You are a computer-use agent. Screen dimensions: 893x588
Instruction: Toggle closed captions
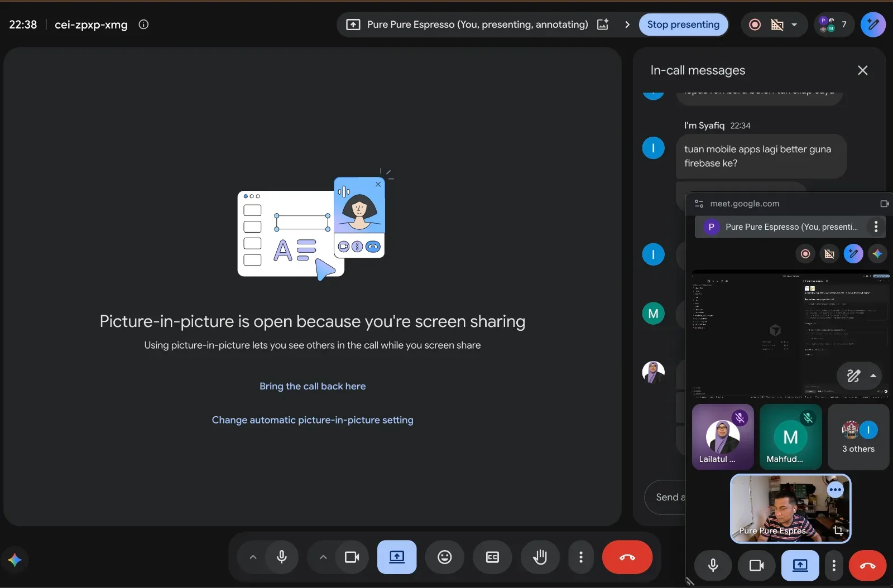[x=492, y=557]
